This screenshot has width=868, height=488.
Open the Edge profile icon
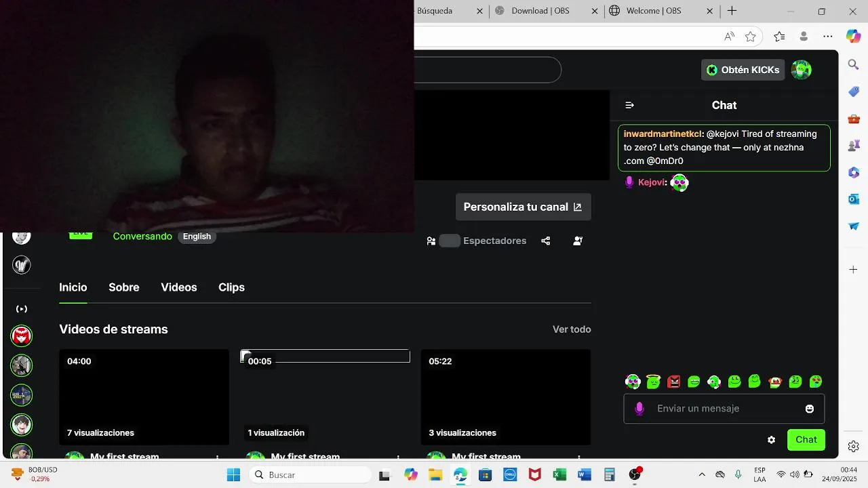tap(804, 37)
